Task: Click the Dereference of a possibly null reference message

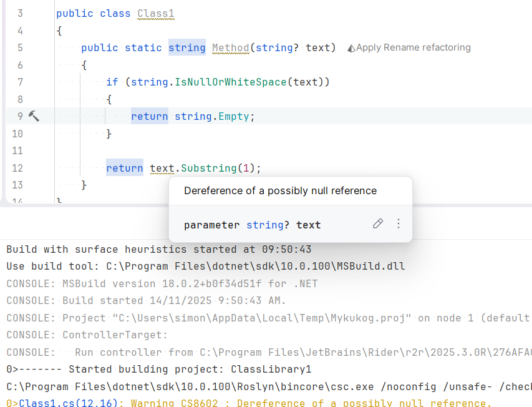Action: point(280,190)
